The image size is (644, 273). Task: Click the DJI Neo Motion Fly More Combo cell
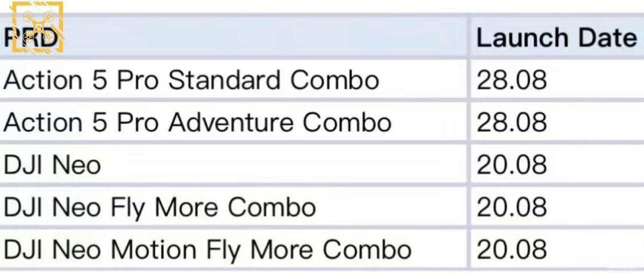[x=207, y=249]
